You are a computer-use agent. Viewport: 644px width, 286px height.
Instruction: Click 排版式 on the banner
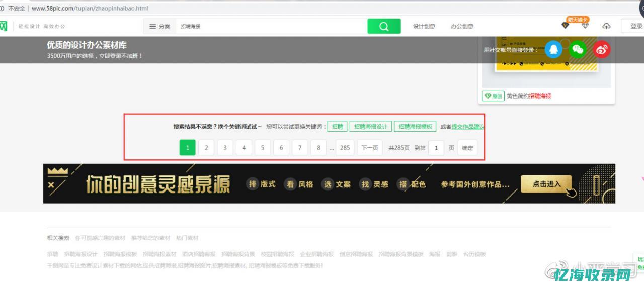[261, 184]
